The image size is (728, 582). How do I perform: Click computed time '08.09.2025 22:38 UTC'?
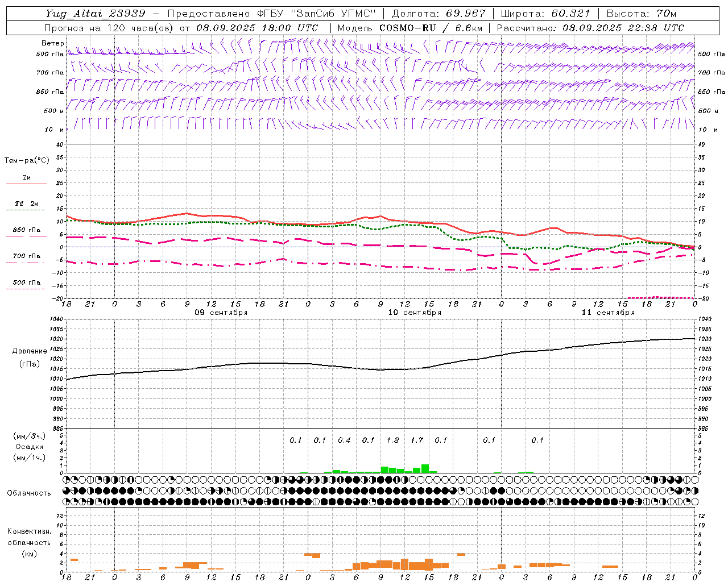623,28
